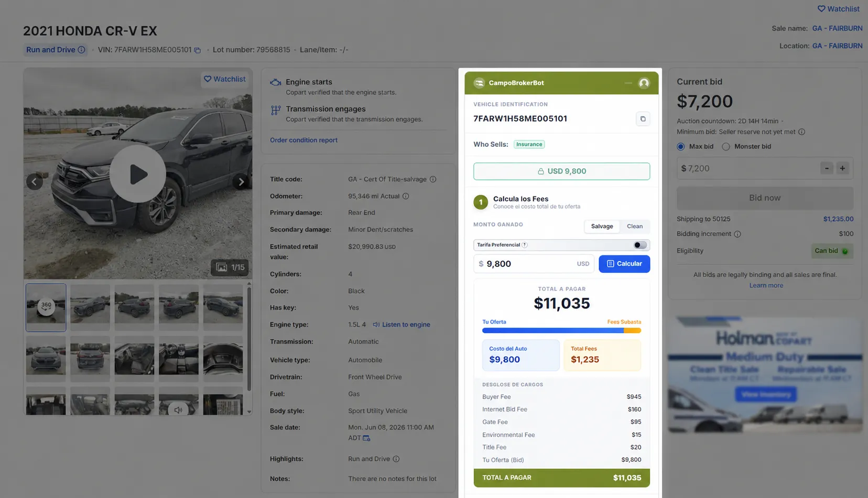The width and height of the screenshot is (868, 498).
Task: Click Estimated retail value $20,990.83
Action: coord(372,247)
